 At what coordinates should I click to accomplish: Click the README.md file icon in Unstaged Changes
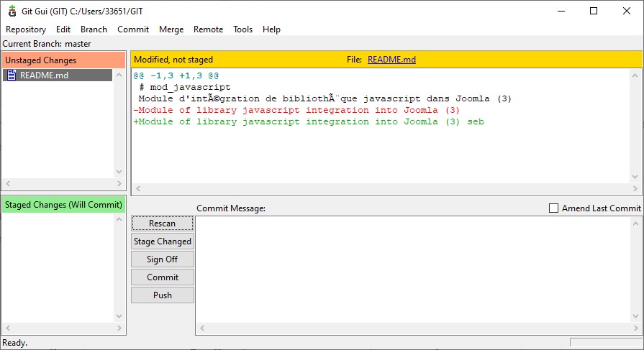12,75
